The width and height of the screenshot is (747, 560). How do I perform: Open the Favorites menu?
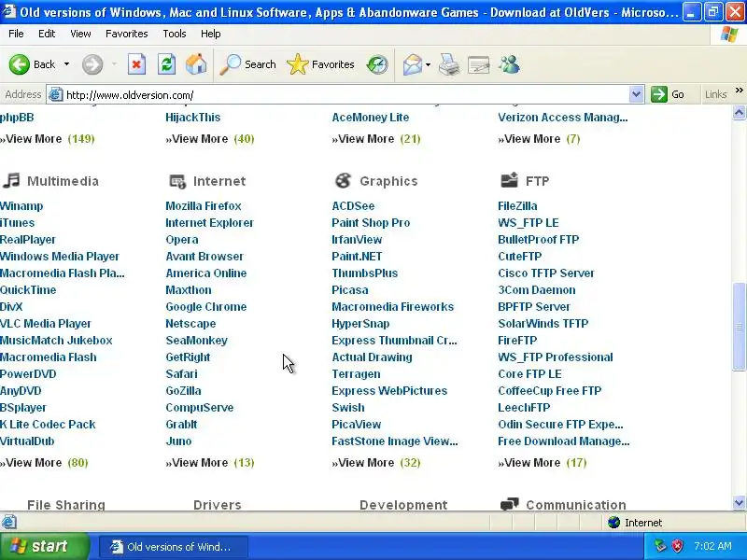click(x=127, y=34)
